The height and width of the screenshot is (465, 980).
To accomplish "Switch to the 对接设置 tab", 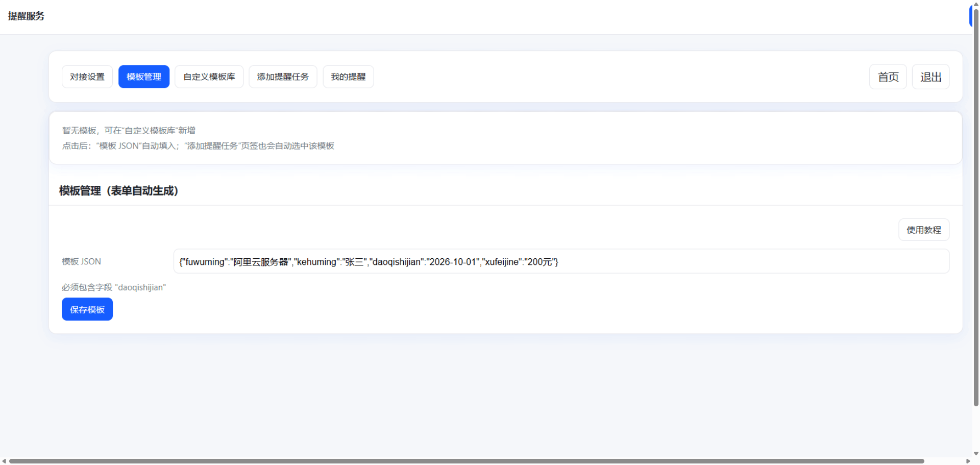I will click(87, 76).
